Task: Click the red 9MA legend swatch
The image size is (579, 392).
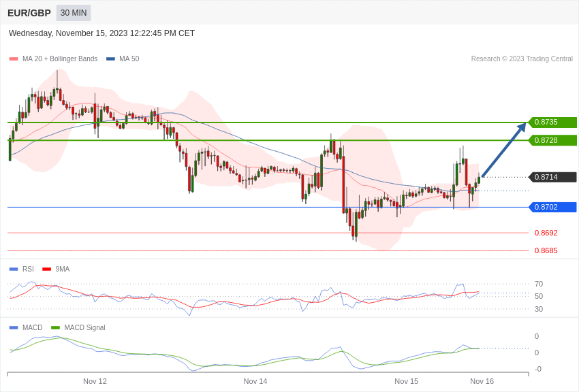Action: coord(47,269)
